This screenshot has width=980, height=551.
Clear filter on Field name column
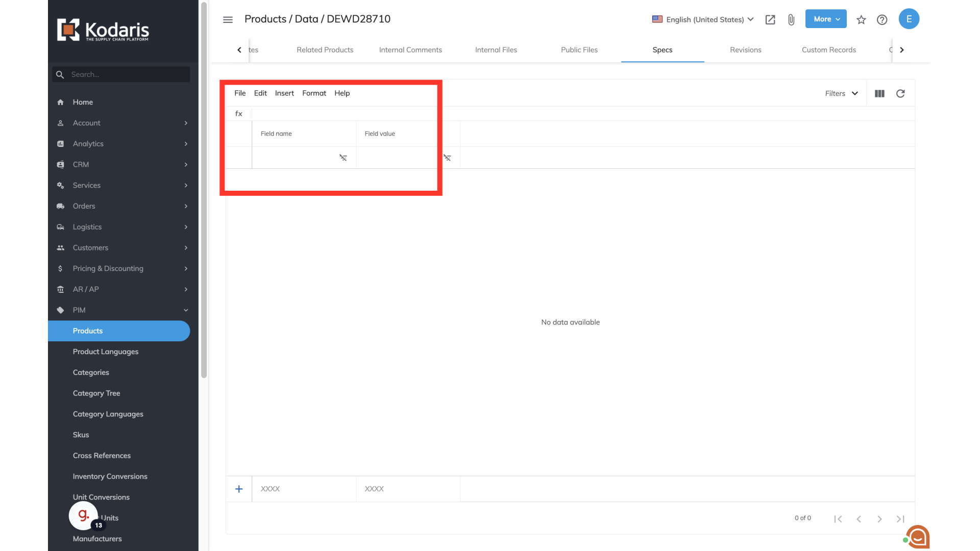click(x=343, y=158)
